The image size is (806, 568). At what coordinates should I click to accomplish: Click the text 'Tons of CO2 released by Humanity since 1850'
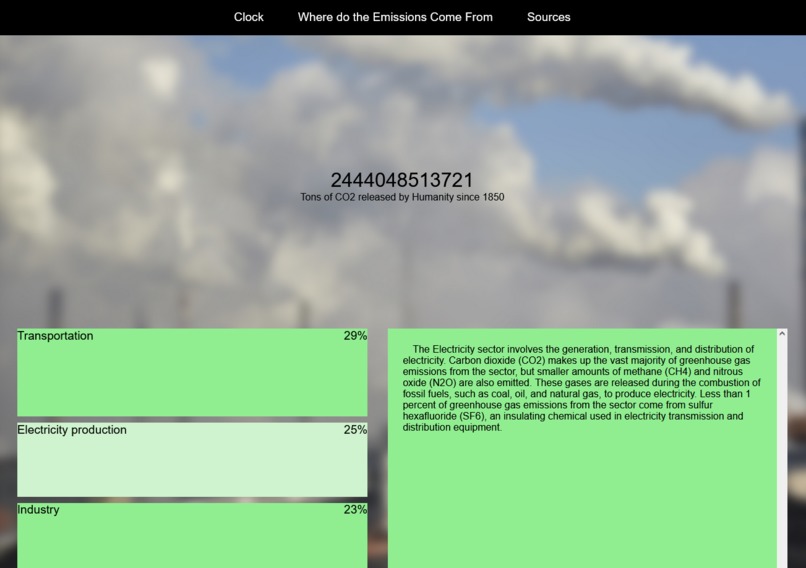(x=402, y=197)
